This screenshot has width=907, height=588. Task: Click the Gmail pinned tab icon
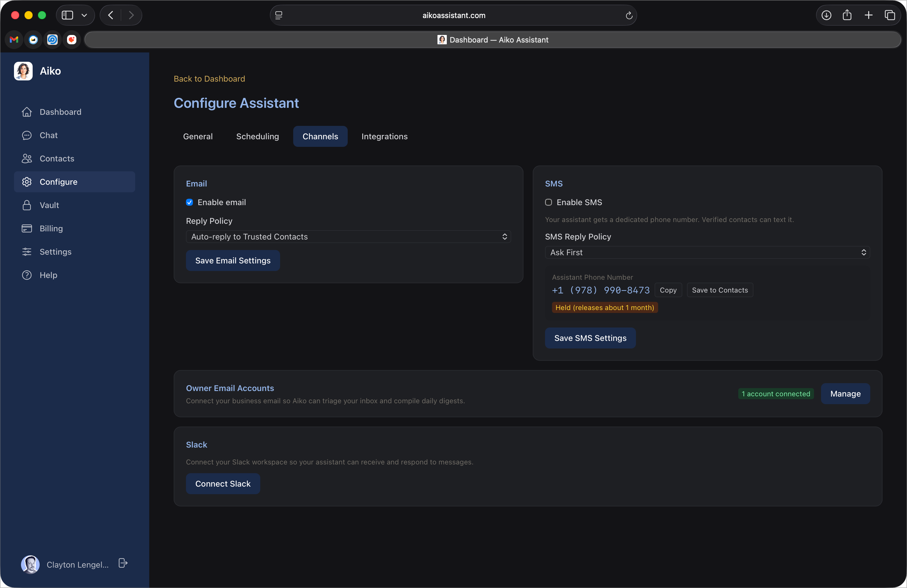pyautogui.click(x=14, y=40)
